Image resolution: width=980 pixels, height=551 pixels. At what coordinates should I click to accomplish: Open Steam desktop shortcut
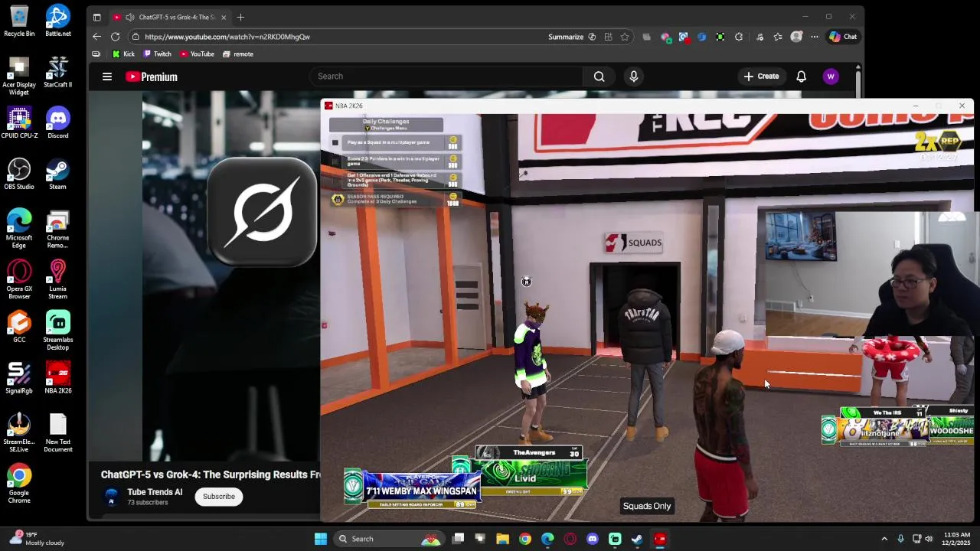click(57, 174)
